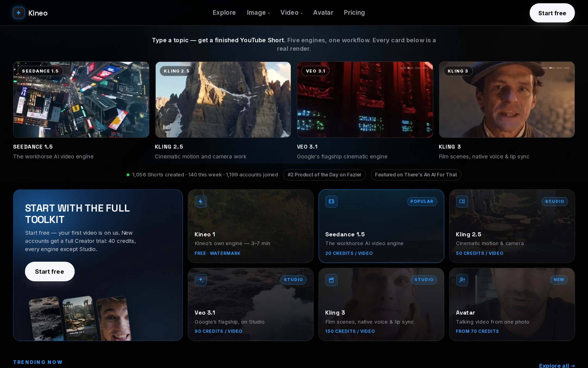The height and width of the screenshot is (368, 588).
Task: Click the ruins phone preview image
Action: 79,318
